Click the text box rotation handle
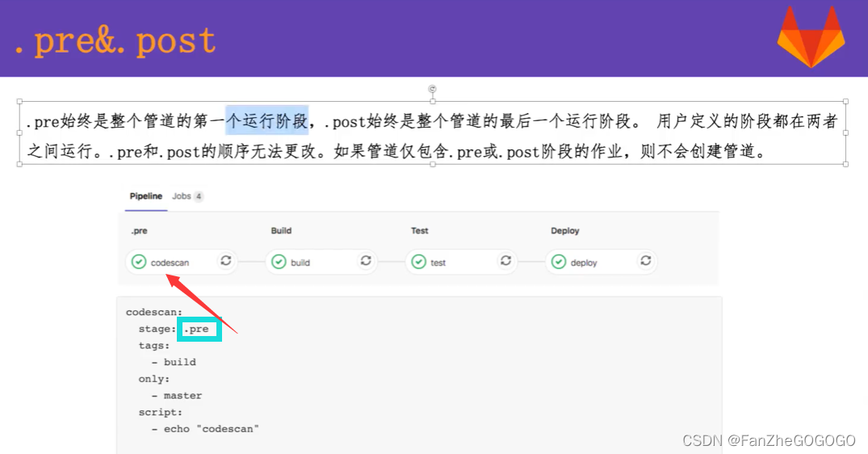The height and width of the screenshot is (454, 868). [432, 89]
